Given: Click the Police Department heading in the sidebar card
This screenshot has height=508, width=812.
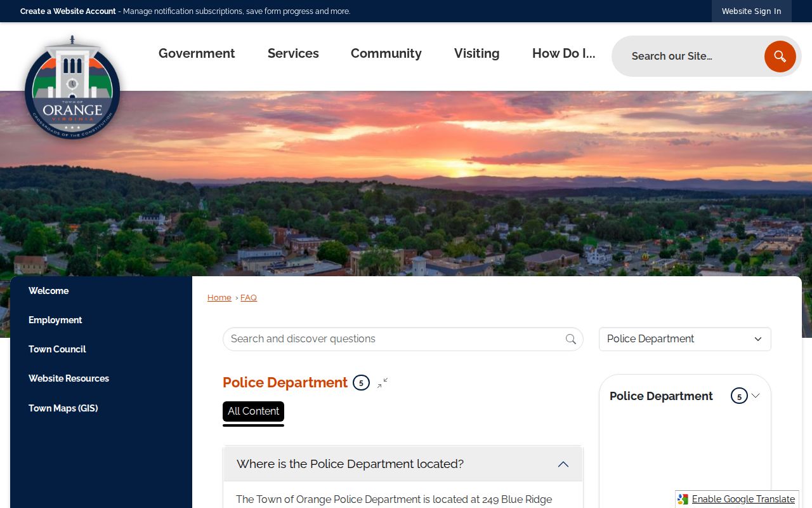Looking at the screenshot, I should click(661, 396).
